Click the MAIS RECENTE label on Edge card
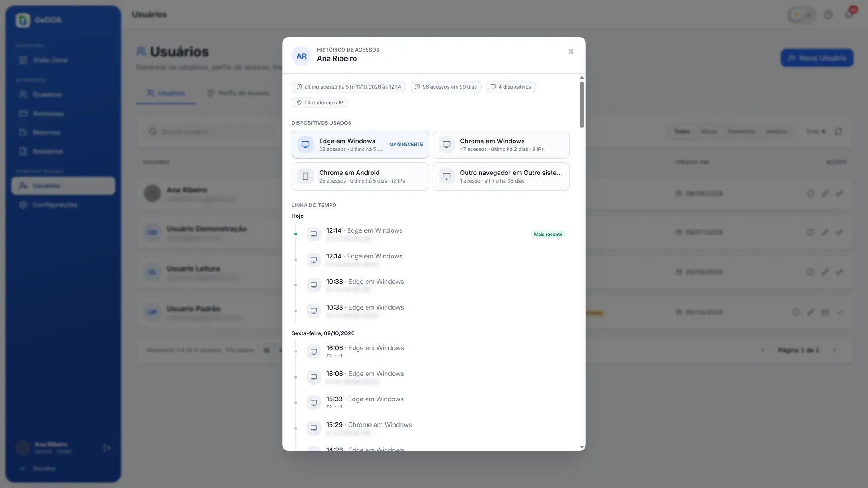868x488 pixels. point(406,145)
